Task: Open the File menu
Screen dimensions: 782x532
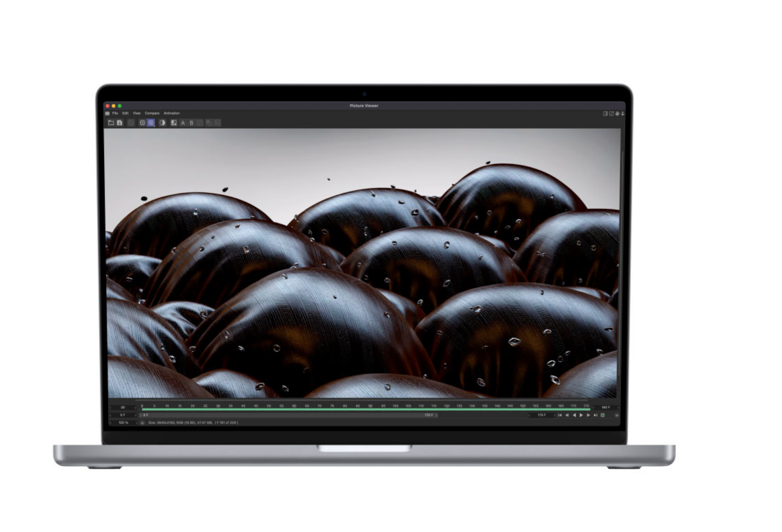Action: (x=115, y=113)
